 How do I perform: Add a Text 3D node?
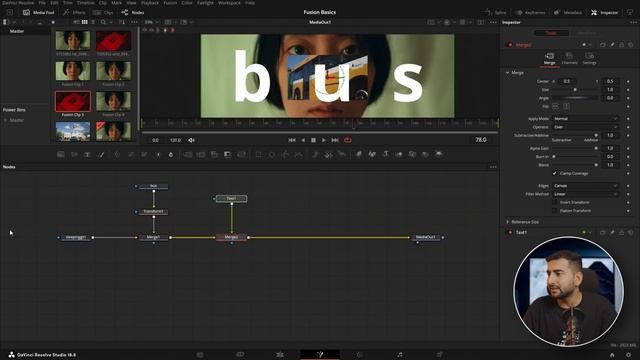click(385, 154)
